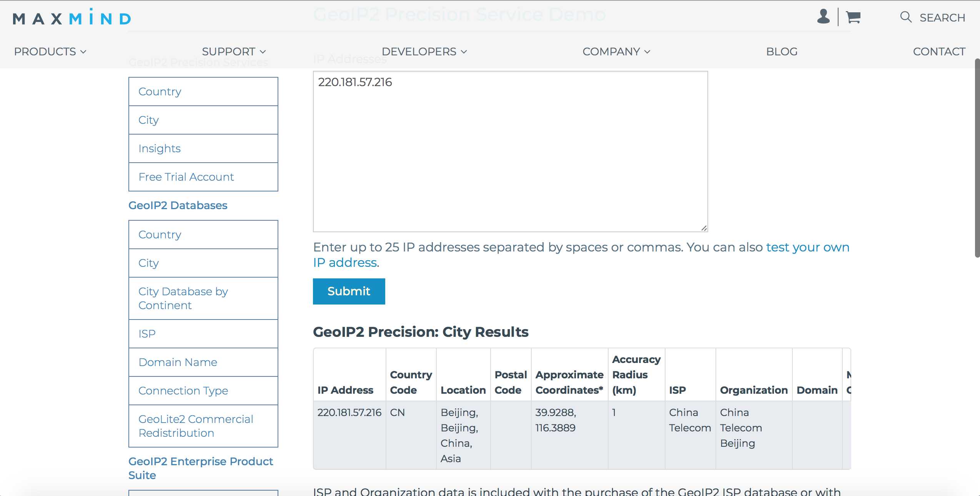Expand the Developers dropdown menu
Image resolution: width=980 pixels, height=496 pixels.
[x=424, y=52]
